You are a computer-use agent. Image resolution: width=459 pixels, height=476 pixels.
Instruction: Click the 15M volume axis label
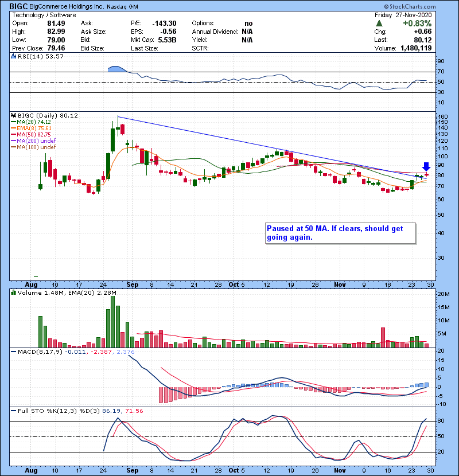coord(444,307)
